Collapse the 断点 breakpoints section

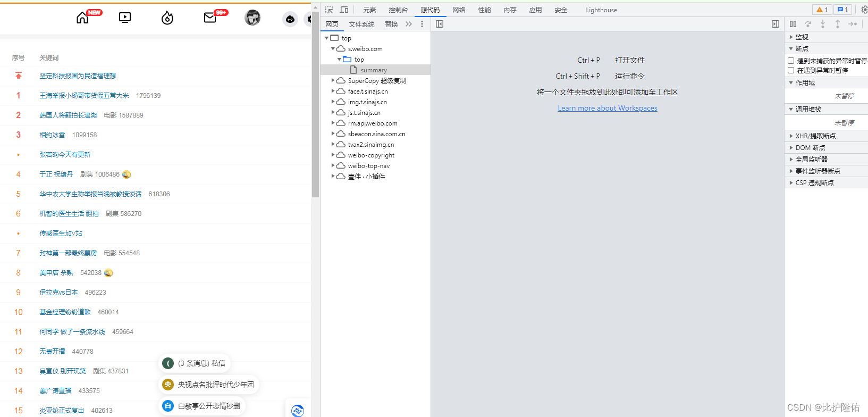(x=827, y=48)
